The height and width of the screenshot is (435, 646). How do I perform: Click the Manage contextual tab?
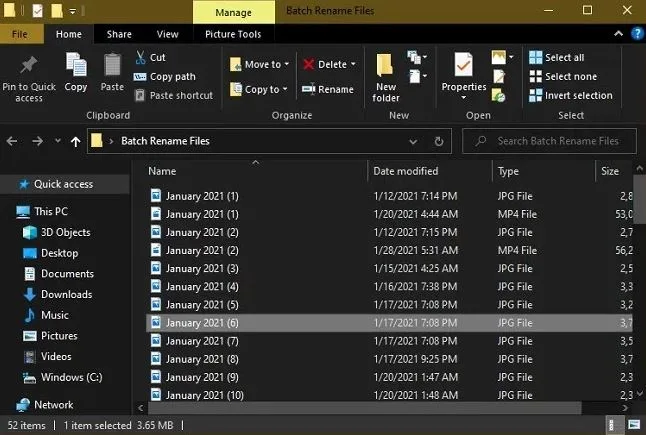(234, 12)
